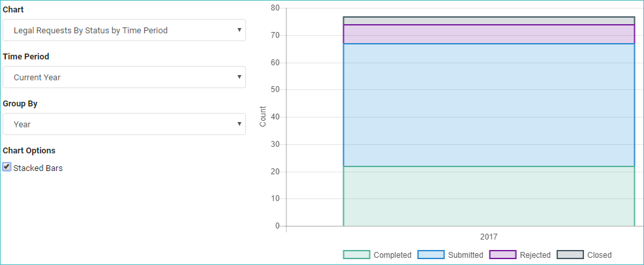The width and height of the screenshot is (644, 265).
Task: Toggle Closed series via legend label
Action: 599,255
